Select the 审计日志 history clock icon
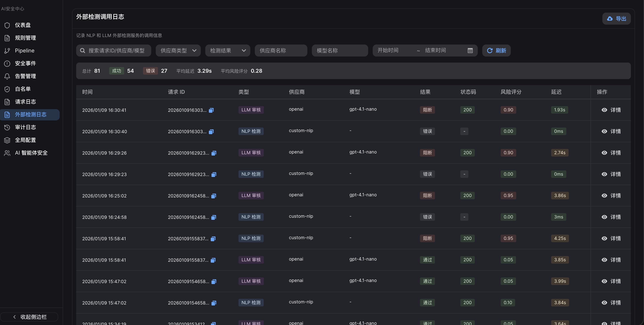 7,127
